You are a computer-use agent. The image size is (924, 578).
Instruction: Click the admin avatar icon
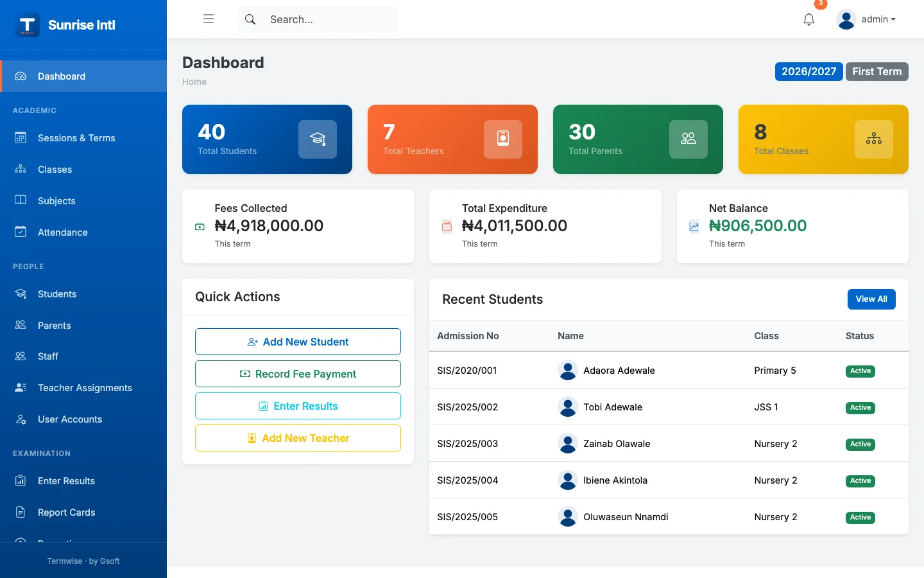[846, 20]
